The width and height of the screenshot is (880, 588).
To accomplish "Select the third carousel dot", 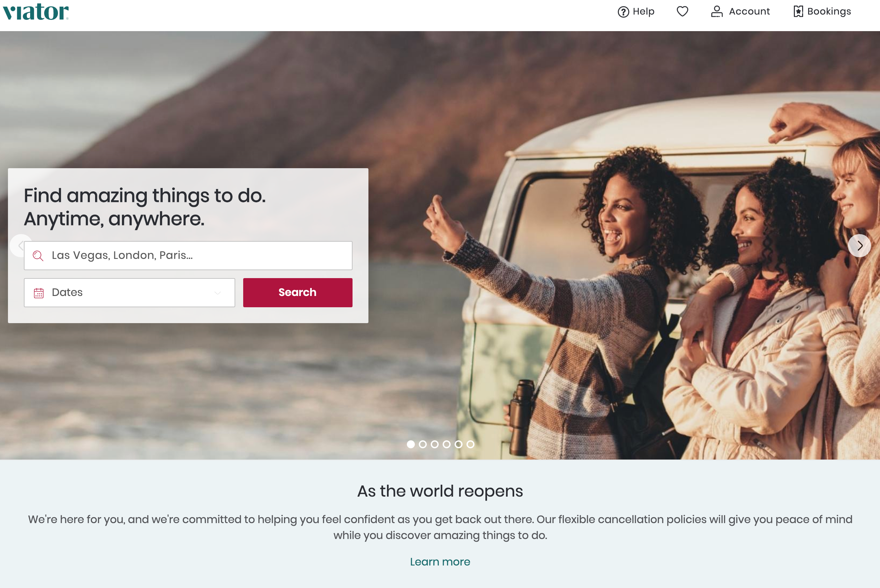I will click(x=435, y=444).
